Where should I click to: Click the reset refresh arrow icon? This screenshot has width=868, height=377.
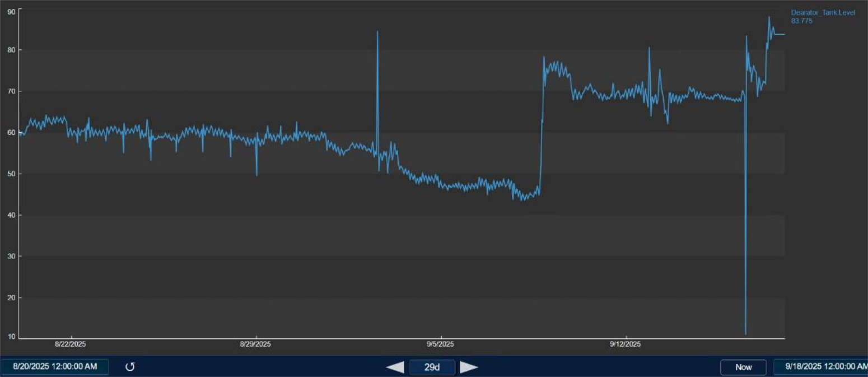[x=130, y=367]
